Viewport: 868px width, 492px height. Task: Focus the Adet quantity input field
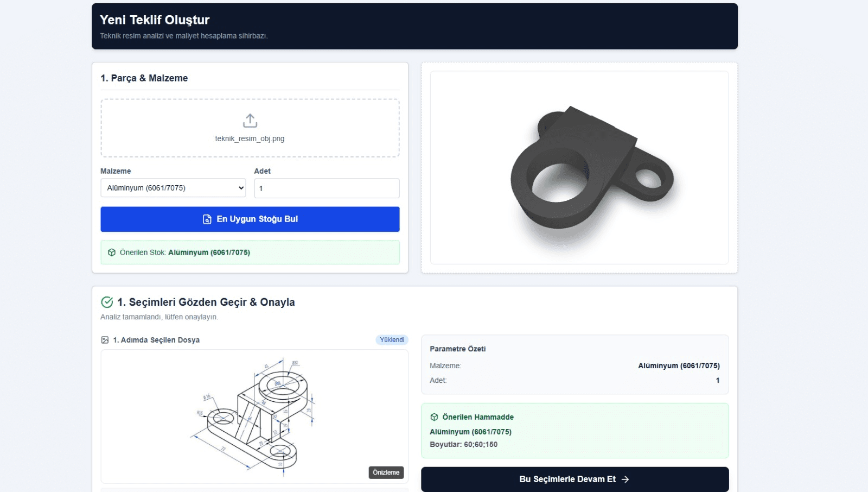(327, 188)
